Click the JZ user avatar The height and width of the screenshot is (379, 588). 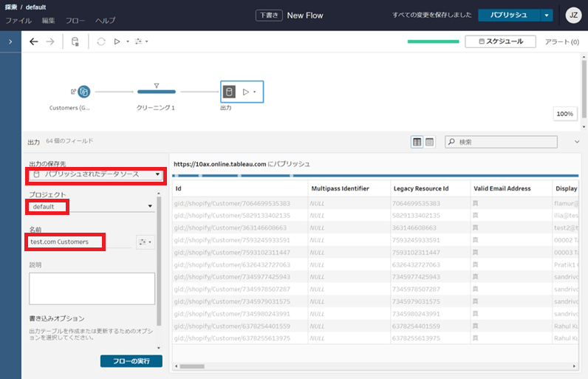(573, 16)
